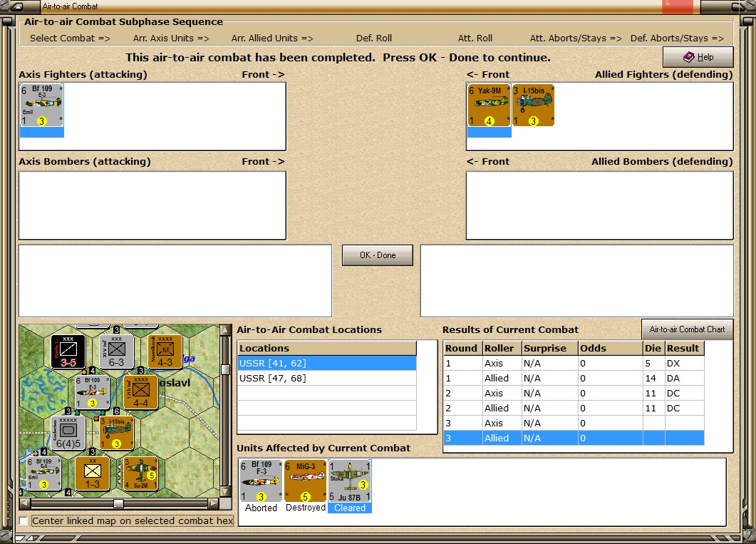Click the Surprise column header
The width and height of the screenshot is (756, 544).
(x=550, y=348)
